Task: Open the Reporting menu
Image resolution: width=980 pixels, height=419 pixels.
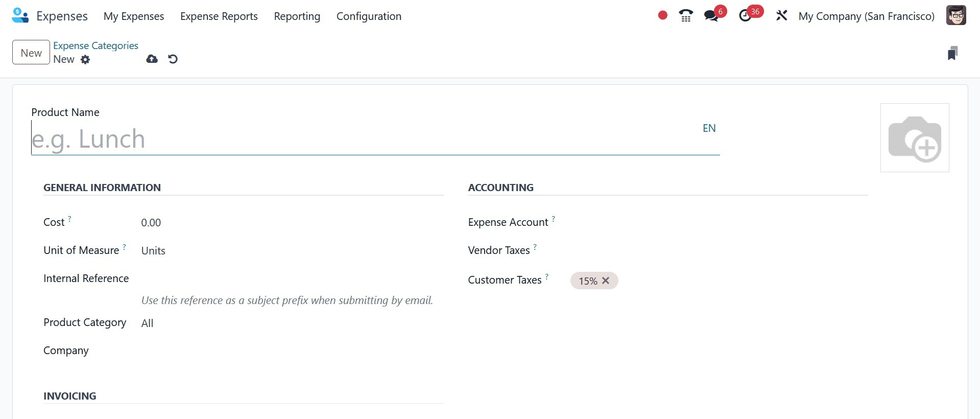Action: pos(297,16)
